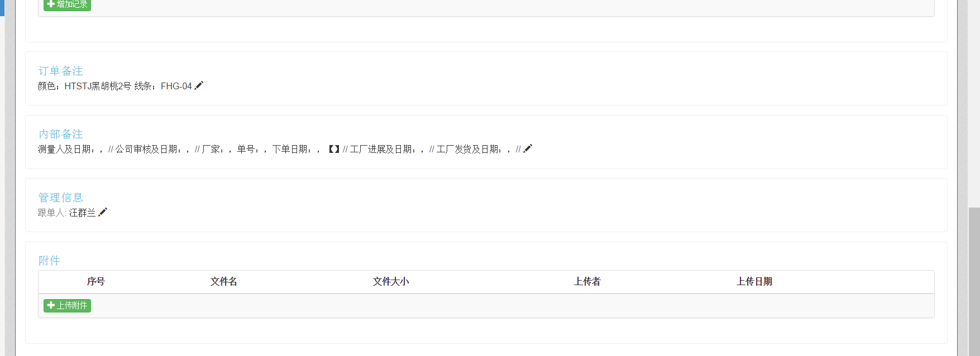
Task: Edit the 内部备注 text via pencil icon
Action: coord(528,148)
